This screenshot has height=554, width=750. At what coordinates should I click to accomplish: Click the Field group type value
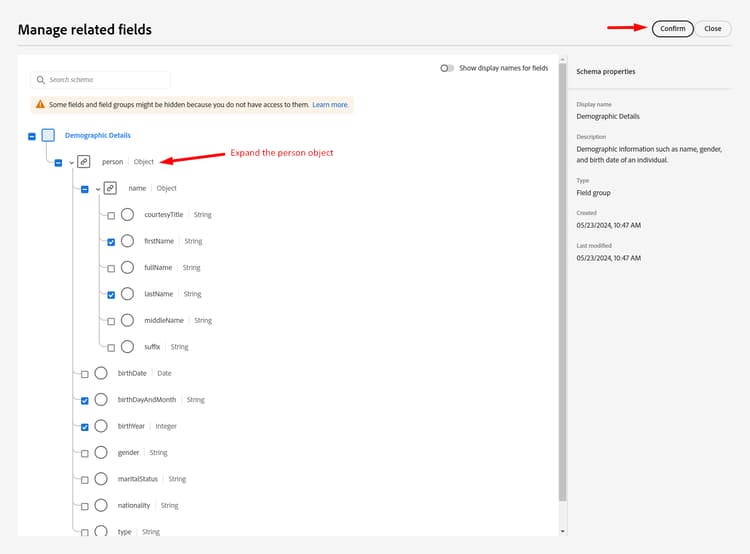click(x=593, y=193)
